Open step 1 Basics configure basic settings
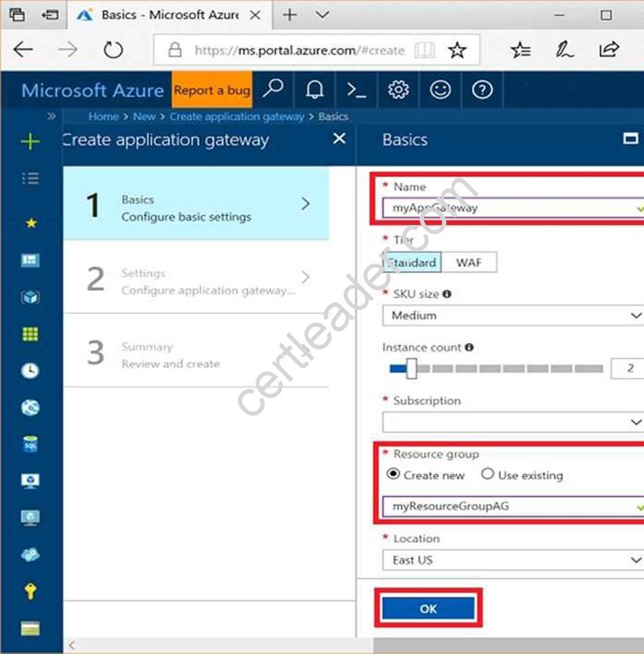644x654 pixels. (x=196, y=203)
